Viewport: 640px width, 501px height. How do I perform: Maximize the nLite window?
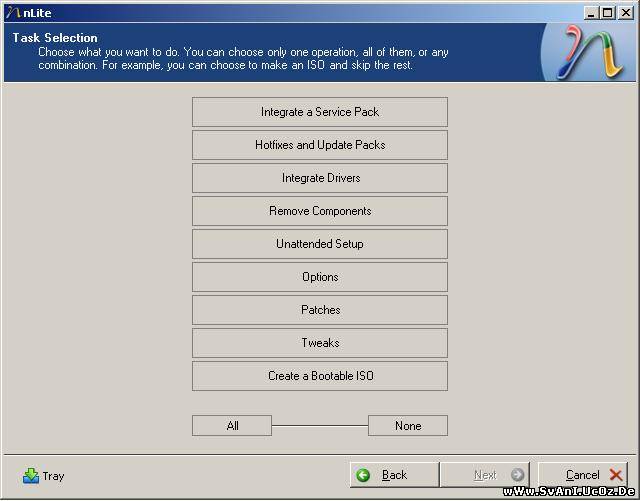[608, 12]
